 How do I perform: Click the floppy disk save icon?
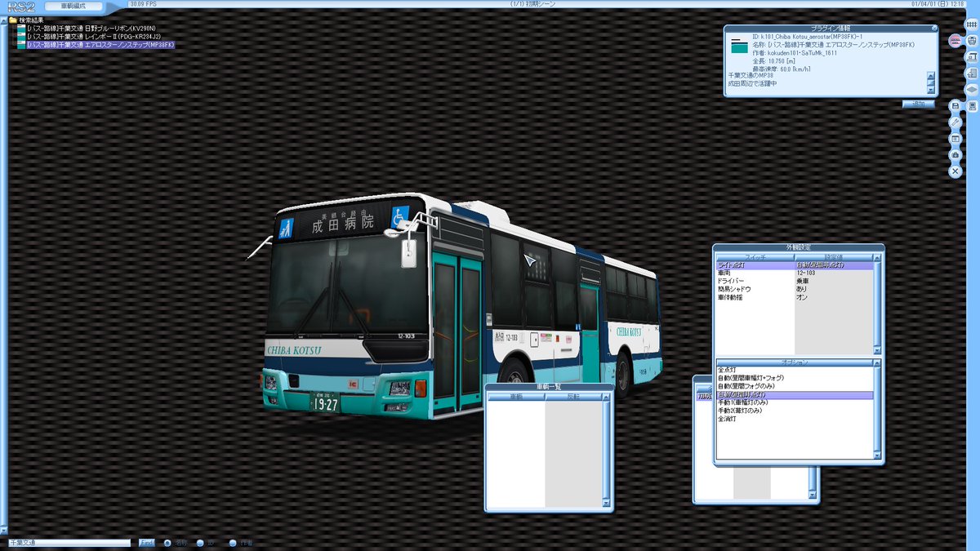pyautogui.click(x=955, y=106)
